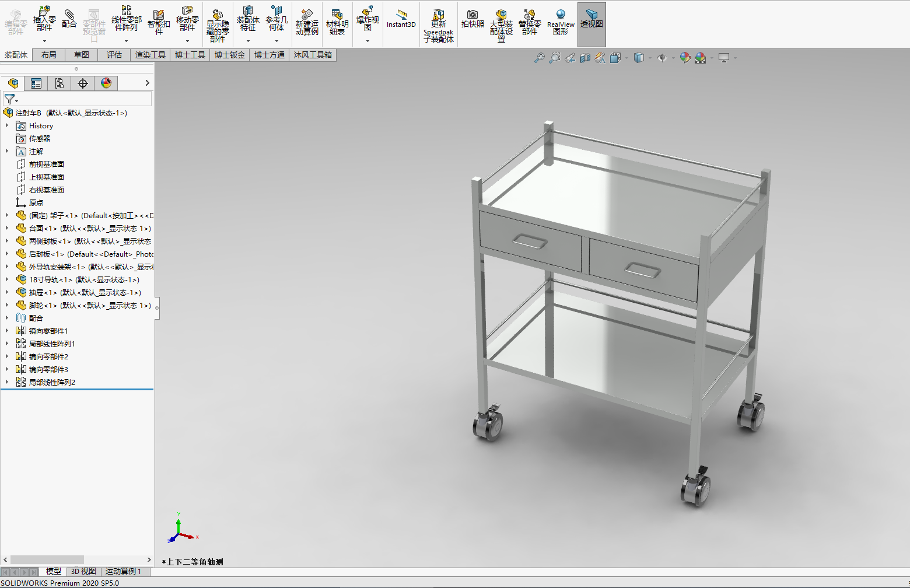Open the DimXpertManager crosshair tab icon

[x=83, y=83]
